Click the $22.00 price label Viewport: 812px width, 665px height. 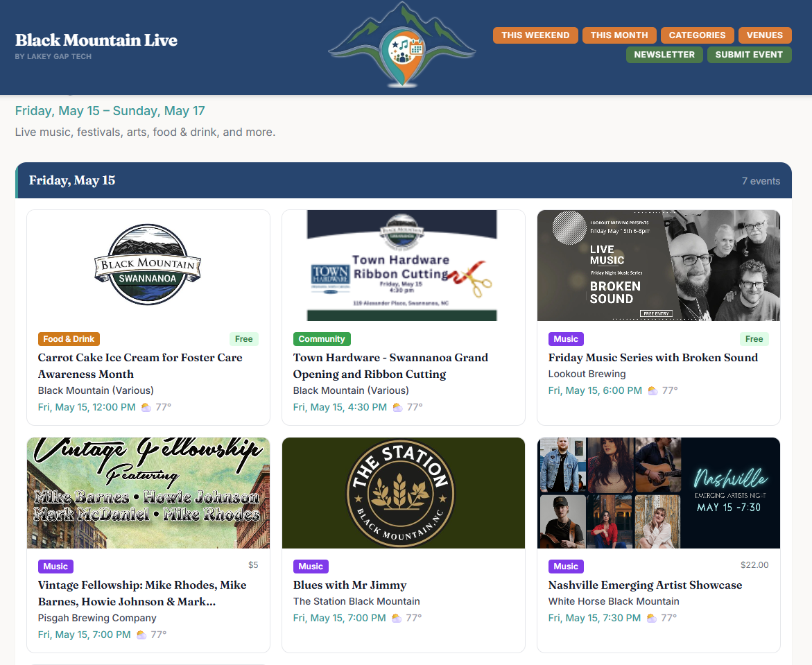click(754, 565)
